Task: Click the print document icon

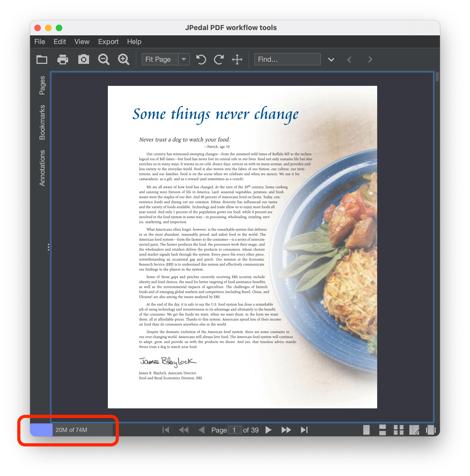Action: [63, 59]
